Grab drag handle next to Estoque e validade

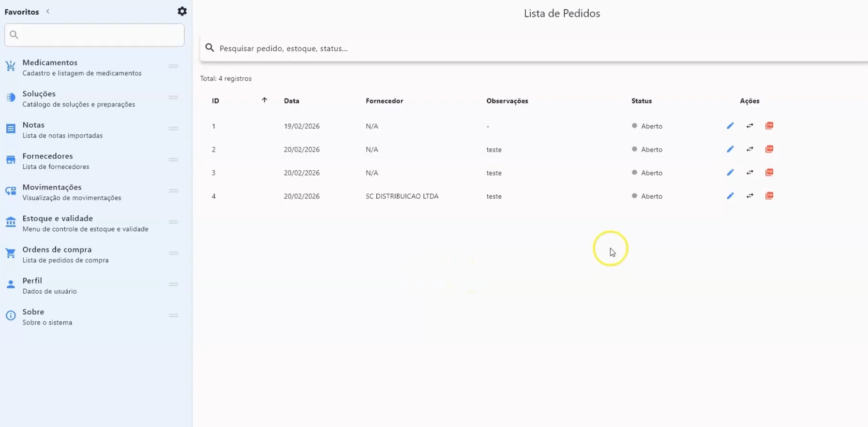click(x=173, y=222)
